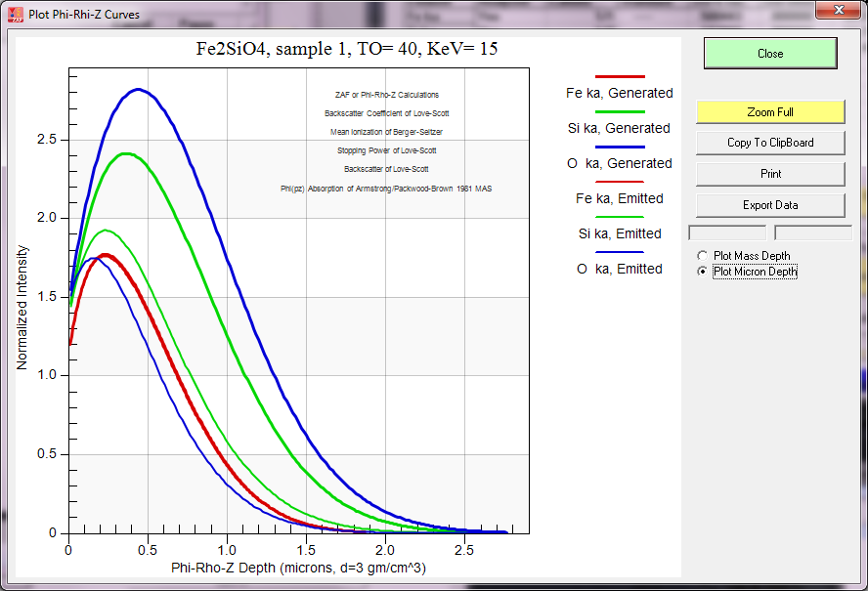The height and width of the screenshot is (591, 868).
Task: Click the left empty readout field under Export Data
Action: click(727, 232)
